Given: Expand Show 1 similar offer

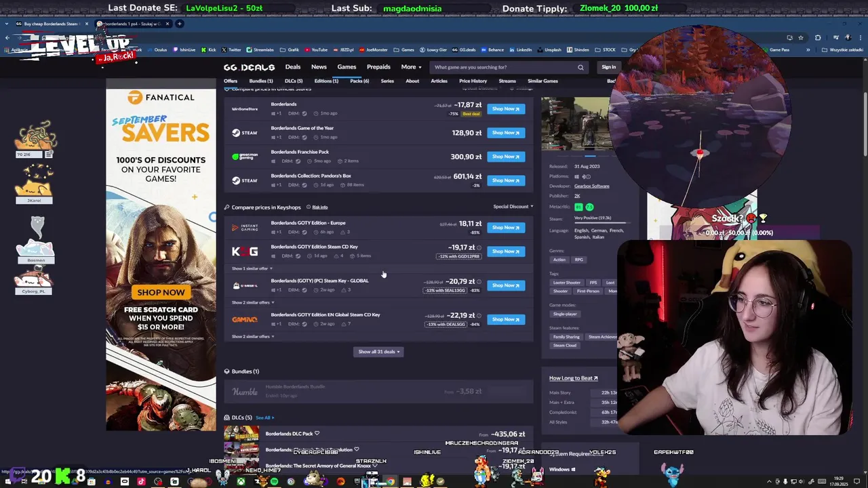Looking at the screenshot, I should (252, 268).
